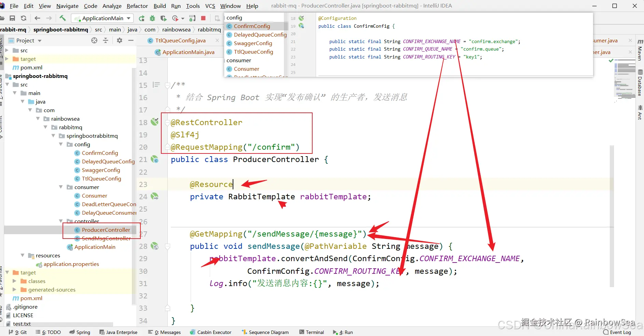Select LICENSE file in the Project tree

[x=23, y=315]
